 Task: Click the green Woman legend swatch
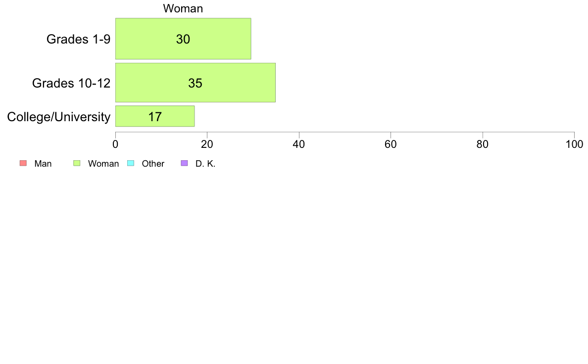tap(77, 163)
